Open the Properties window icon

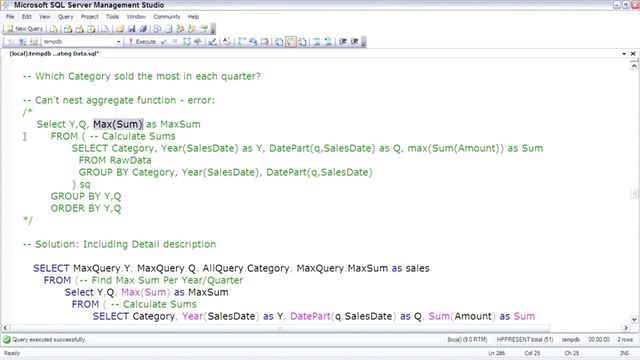click(x=203, y=29)
